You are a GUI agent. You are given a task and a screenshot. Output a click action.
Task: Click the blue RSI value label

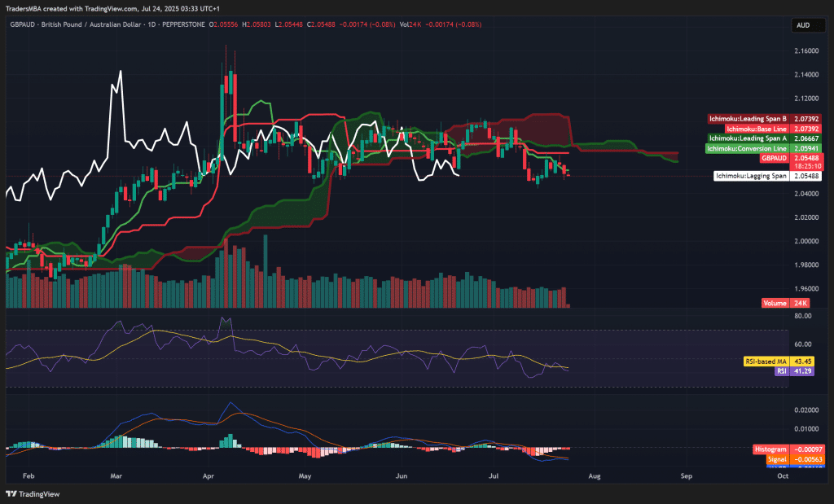click(782, 370)
